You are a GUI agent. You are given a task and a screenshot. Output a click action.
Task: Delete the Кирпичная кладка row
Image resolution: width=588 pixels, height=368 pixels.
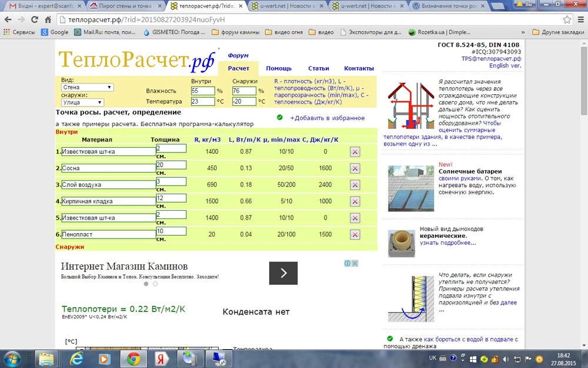tap(355, 201)
